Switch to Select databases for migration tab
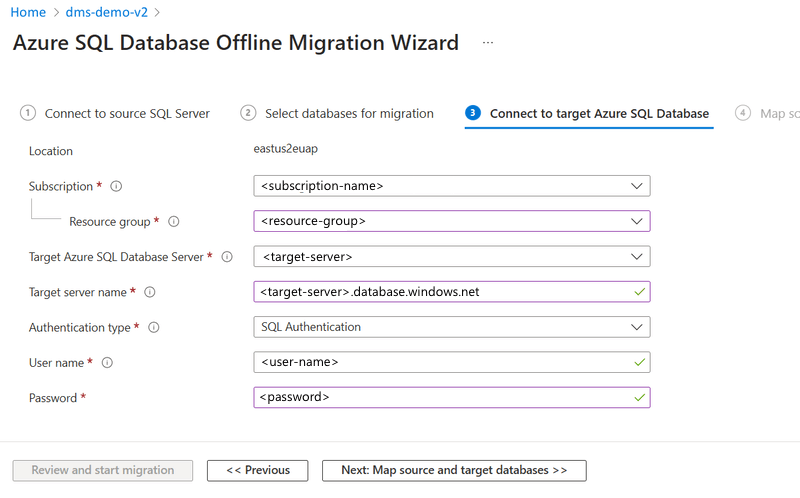Image resolution: width=800 pixels, height=498 pixels. click(349, 114)
